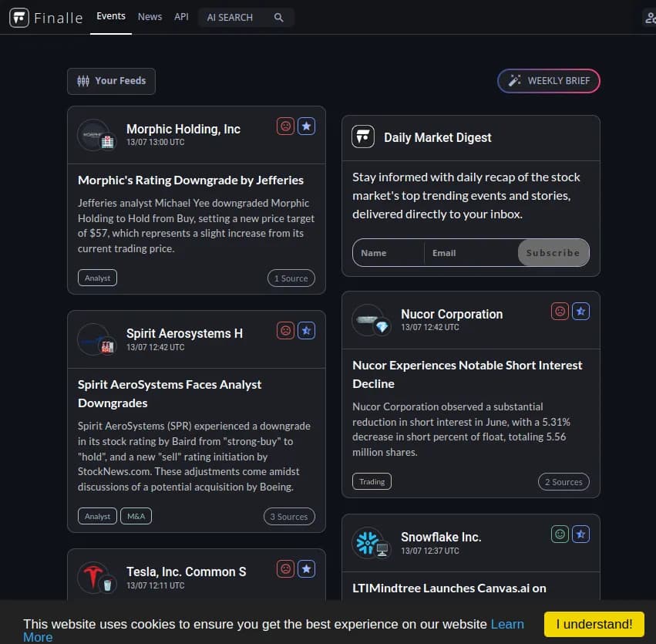Click Tesla sad-face sentiment icon

(285, 568)
